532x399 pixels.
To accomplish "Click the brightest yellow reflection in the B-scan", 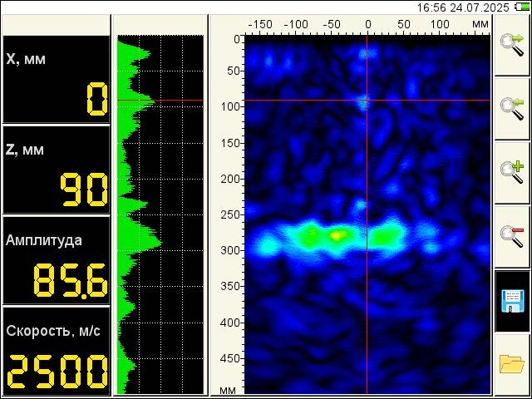I will [x=337, y=236].
